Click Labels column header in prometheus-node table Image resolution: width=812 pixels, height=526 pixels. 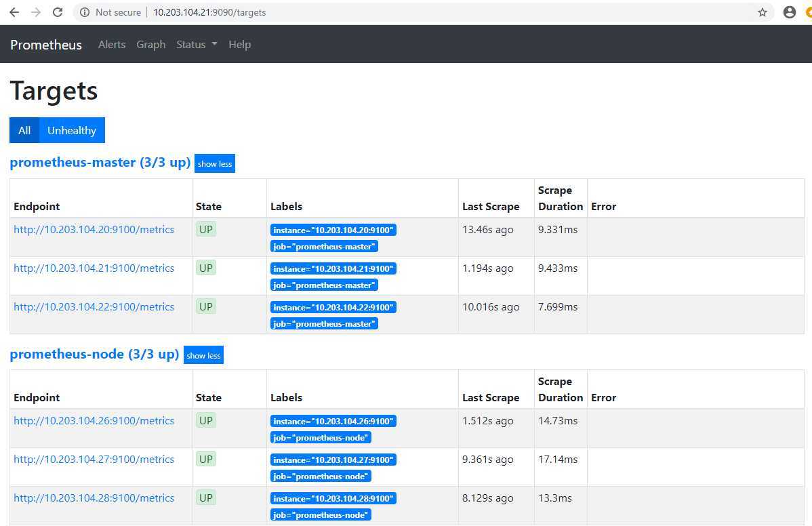click(287, 397)
